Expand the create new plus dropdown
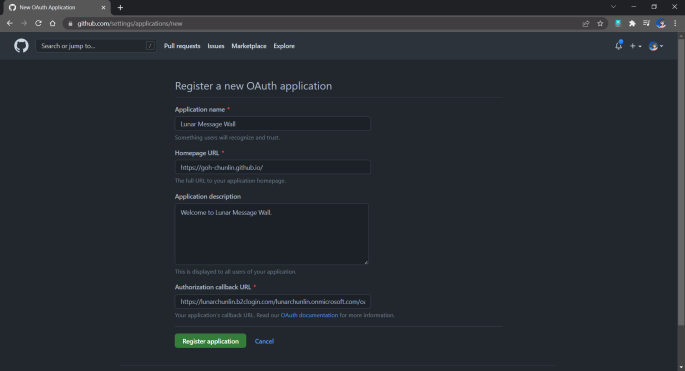This screenshot has width=685, height=371. [x=635, y=46]
